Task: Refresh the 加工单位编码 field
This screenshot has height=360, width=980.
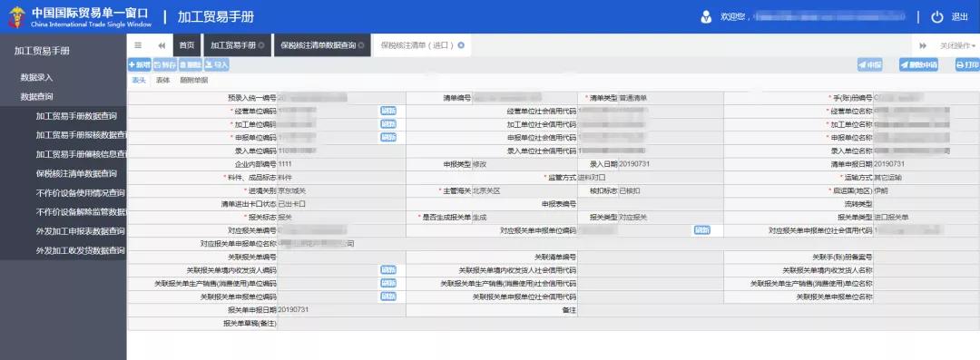Action: click(388, 123)
